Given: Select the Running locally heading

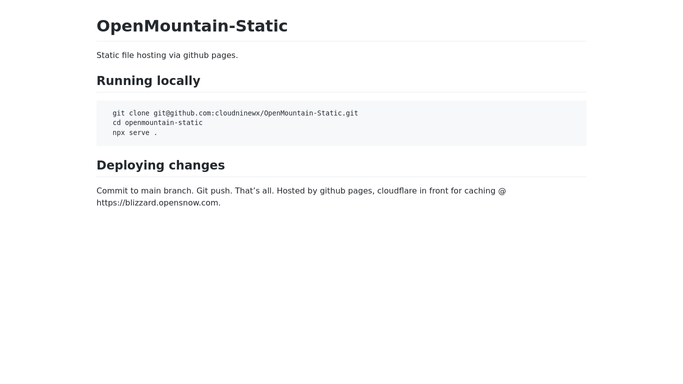Looking at the screenshot, I should click(x=148, y=81).
